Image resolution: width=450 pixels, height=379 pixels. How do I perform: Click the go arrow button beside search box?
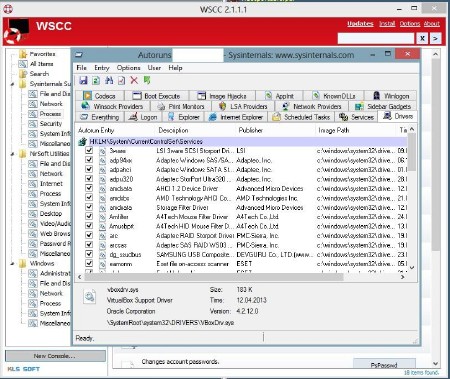(435, 38)
